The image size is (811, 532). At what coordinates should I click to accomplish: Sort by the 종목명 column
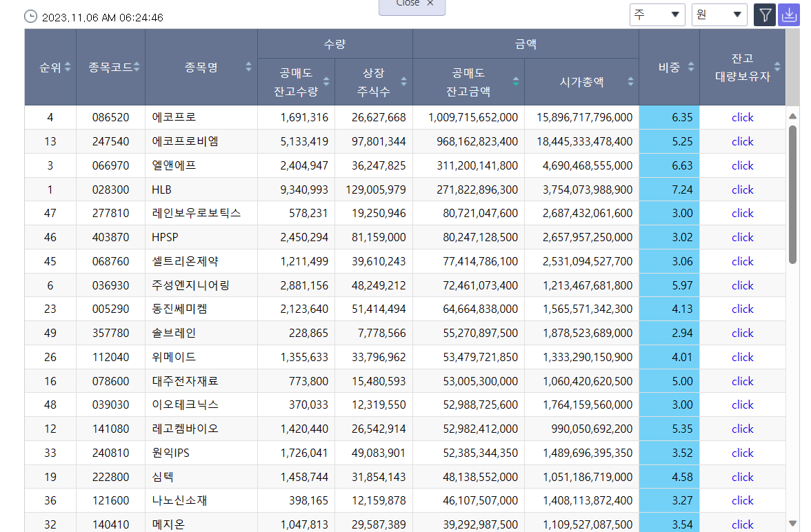click(248, 67)
